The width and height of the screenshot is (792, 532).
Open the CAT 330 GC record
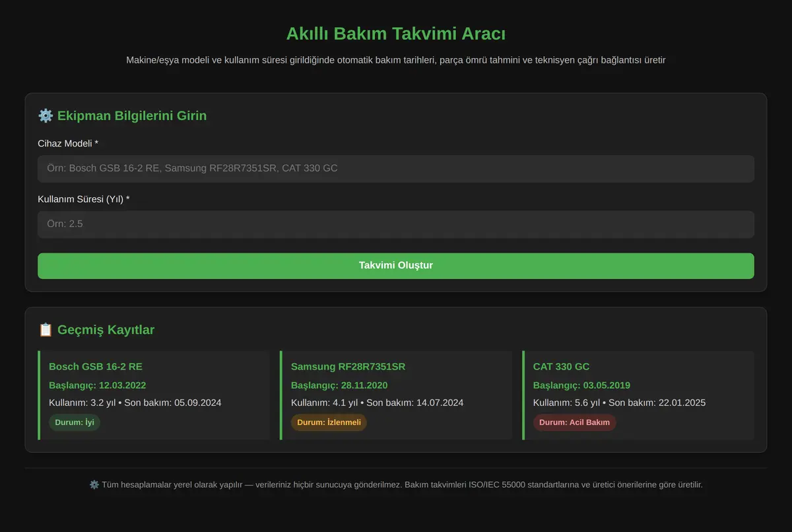coord(638,395)
